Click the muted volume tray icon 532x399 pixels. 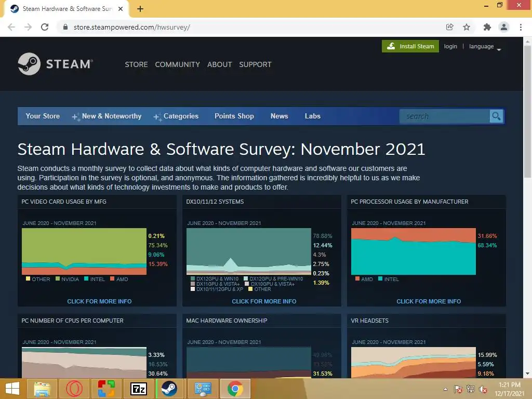pos(483,389)
